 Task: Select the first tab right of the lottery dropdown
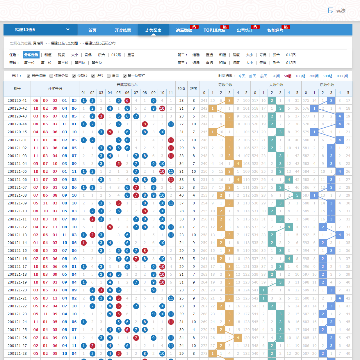click(x=92, y=30)
